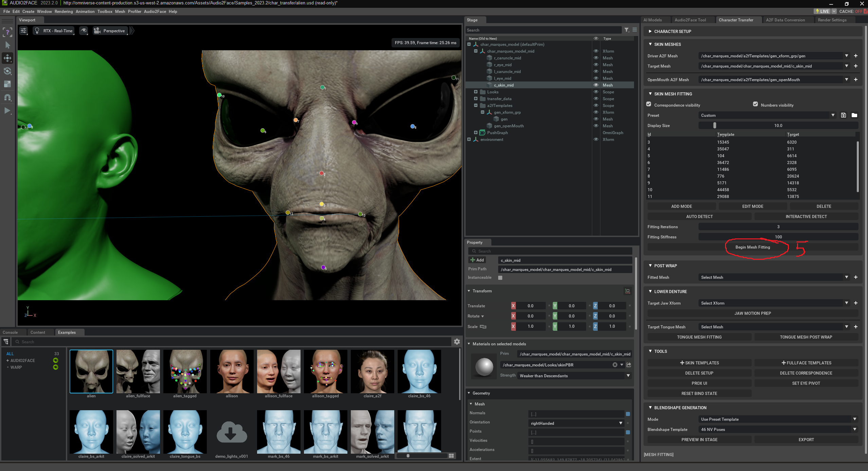
Task: Click the AUTO DETECT button
Action: tap(699, 217)
